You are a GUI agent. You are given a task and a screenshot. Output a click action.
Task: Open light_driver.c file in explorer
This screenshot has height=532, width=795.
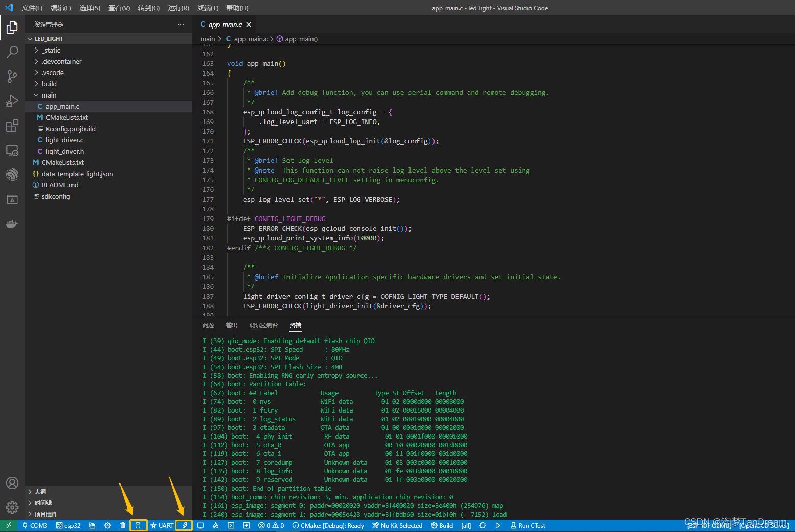(64, 140)
